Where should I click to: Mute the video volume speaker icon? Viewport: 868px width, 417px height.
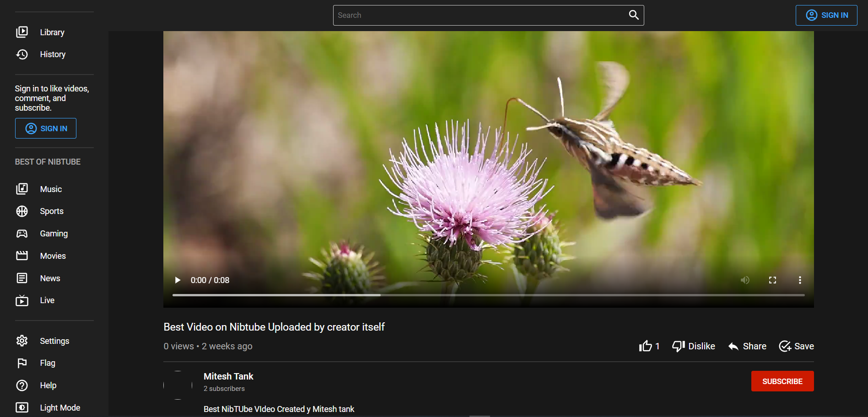click(745, 280)
